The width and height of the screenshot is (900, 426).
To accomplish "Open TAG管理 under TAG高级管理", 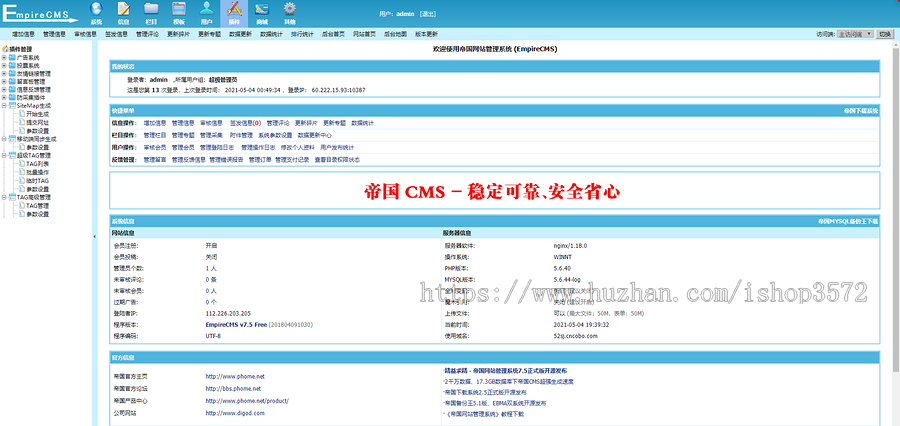I will tap(37, 206).
